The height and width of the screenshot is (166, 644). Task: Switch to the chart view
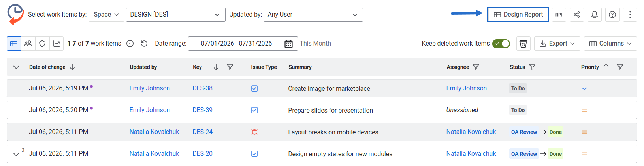click(x=56, y=44)
